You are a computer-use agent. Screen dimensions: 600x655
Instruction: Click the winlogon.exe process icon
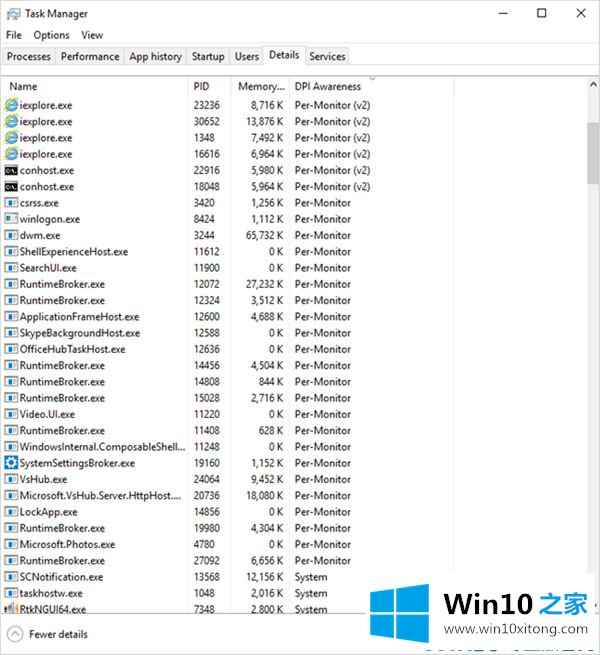click(11, 219)
